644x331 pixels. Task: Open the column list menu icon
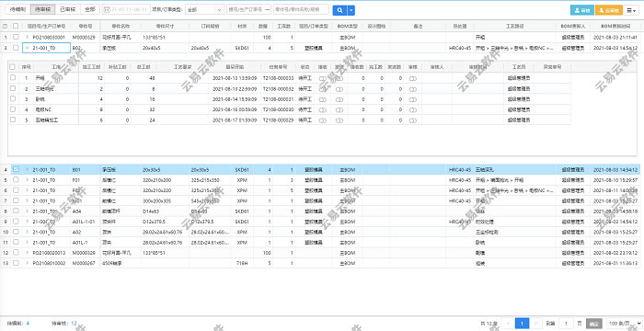631,10
